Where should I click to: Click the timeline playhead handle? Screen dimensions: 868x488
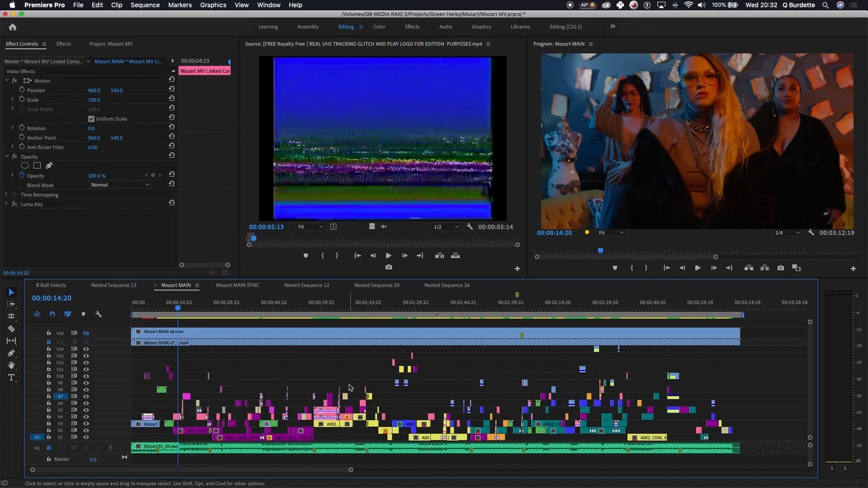pos(178,308)
